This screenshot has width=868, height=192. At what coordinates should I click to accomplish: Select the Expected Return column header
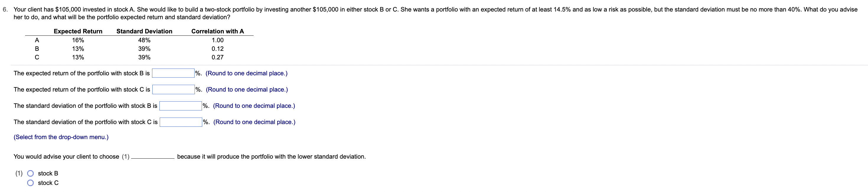pos(78,31)
